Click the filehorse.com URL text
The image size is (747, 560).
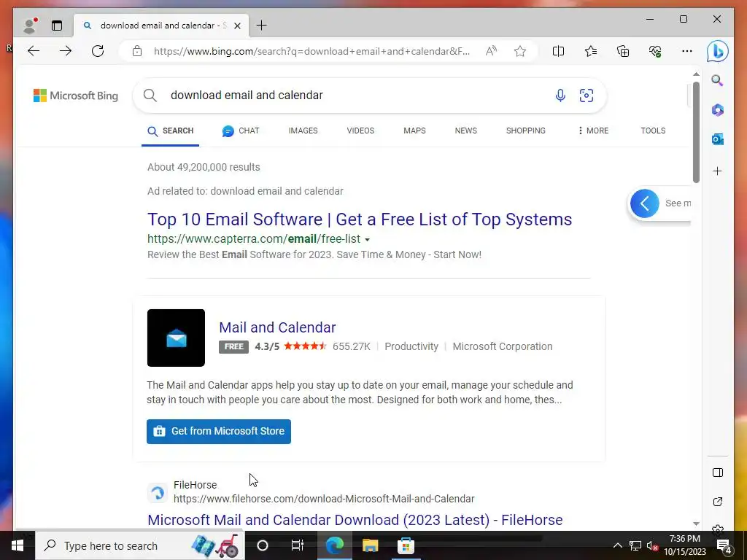tap(324, 499)
